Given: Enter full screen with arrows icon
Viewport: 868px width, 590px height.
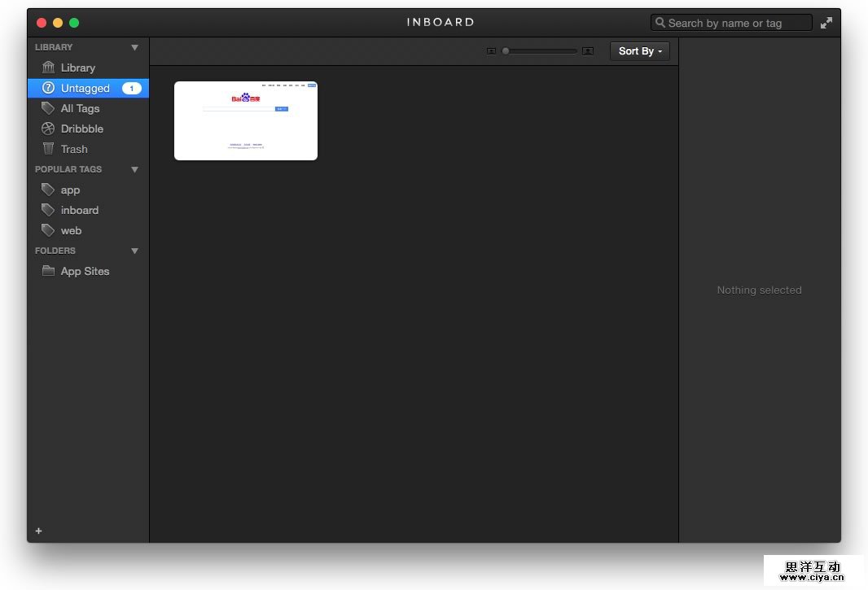Looking at the screenshot, I should tap(826, 23).
